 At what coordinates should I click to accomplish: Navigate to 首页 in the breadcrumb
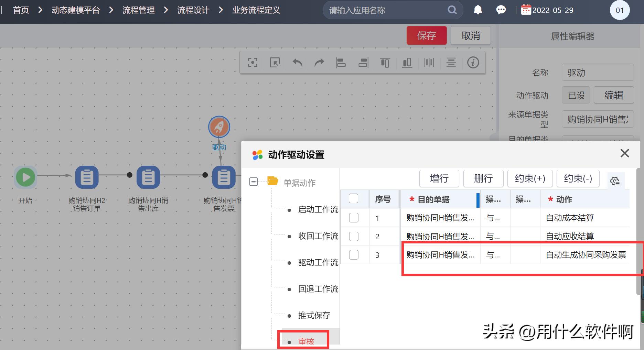pyautogui.click(x=21, y=10)
